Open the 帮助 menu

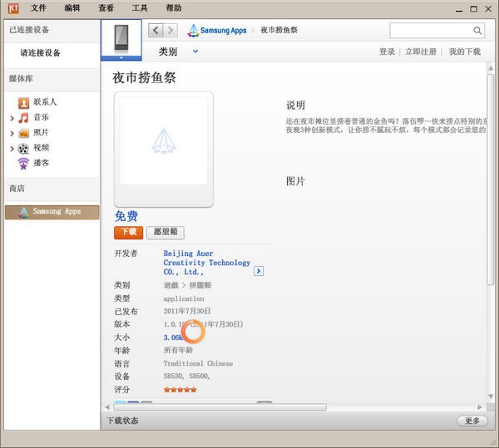(174, 8)
